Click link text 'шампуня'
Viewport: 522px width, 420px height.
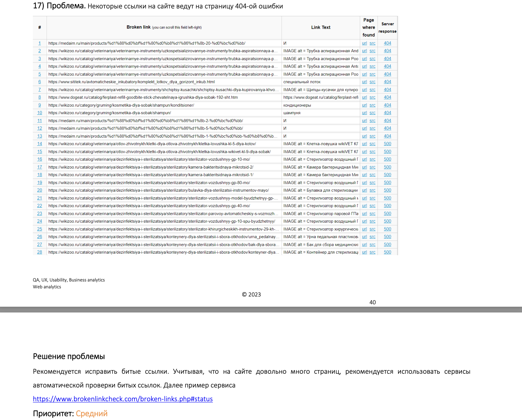pos(292,113)
